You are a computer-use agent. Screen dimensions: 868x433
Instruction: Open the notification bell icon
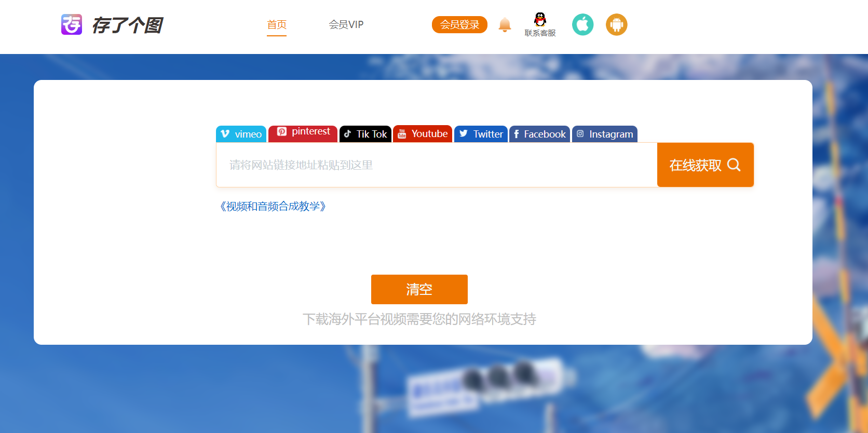click(x=505, y=24)
